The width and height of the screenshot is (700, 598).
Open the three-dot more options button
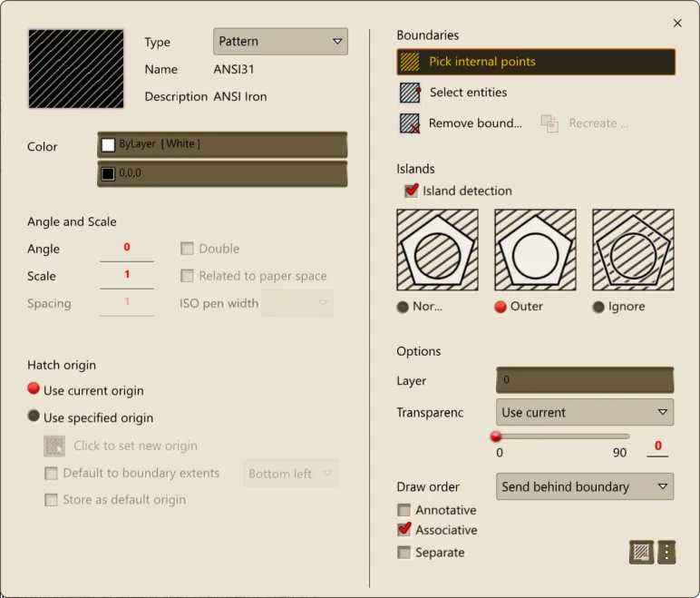(x=666, y=551)
